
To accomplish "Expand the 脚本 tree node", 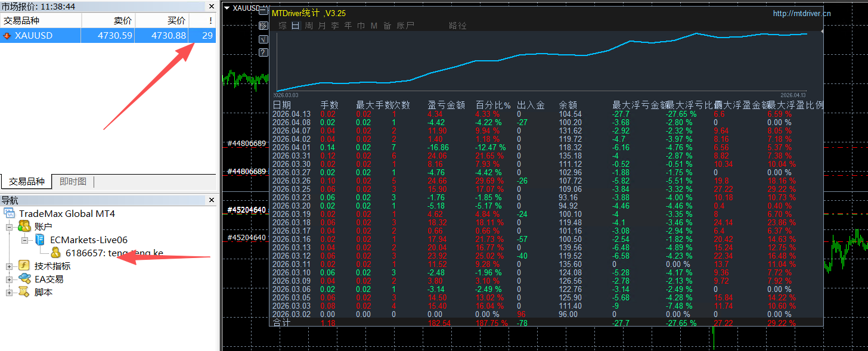I will [9, 293].
